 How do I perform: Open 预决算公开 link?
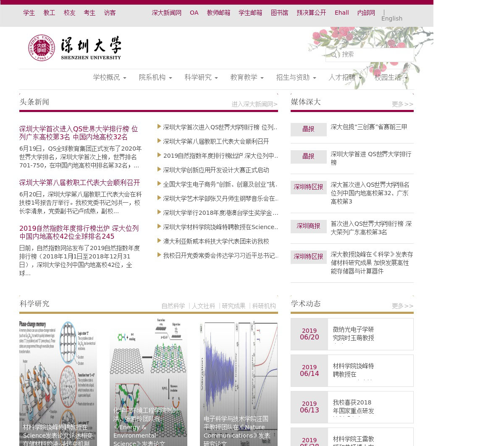(x=311, y=13)
